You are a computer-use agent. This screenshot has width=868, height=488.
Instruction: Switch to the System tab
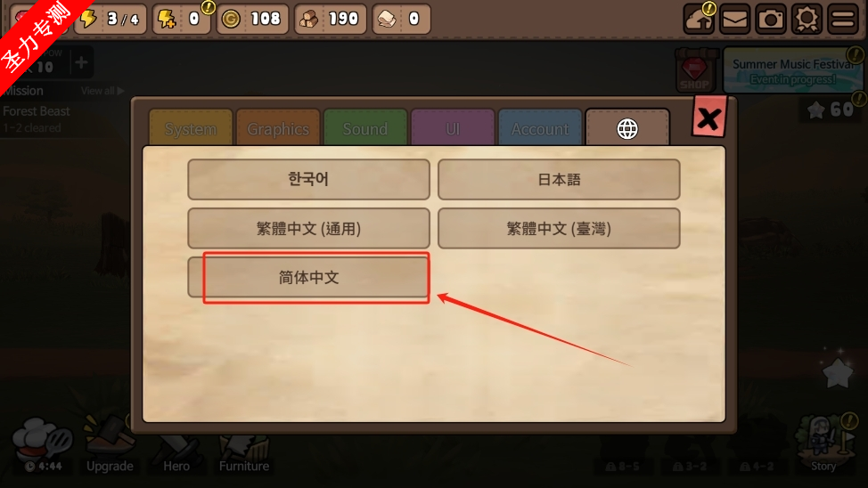pos(191,128)
